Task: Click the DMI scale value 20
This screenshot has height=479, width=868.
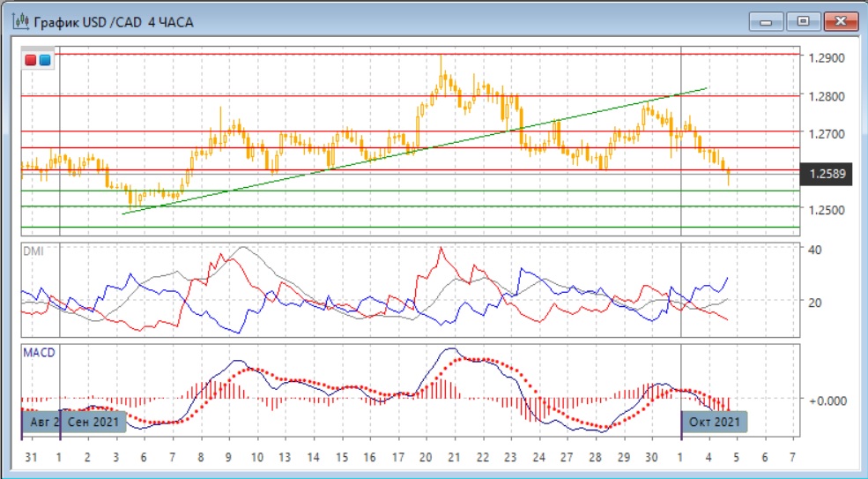Action: pos(814,303)
